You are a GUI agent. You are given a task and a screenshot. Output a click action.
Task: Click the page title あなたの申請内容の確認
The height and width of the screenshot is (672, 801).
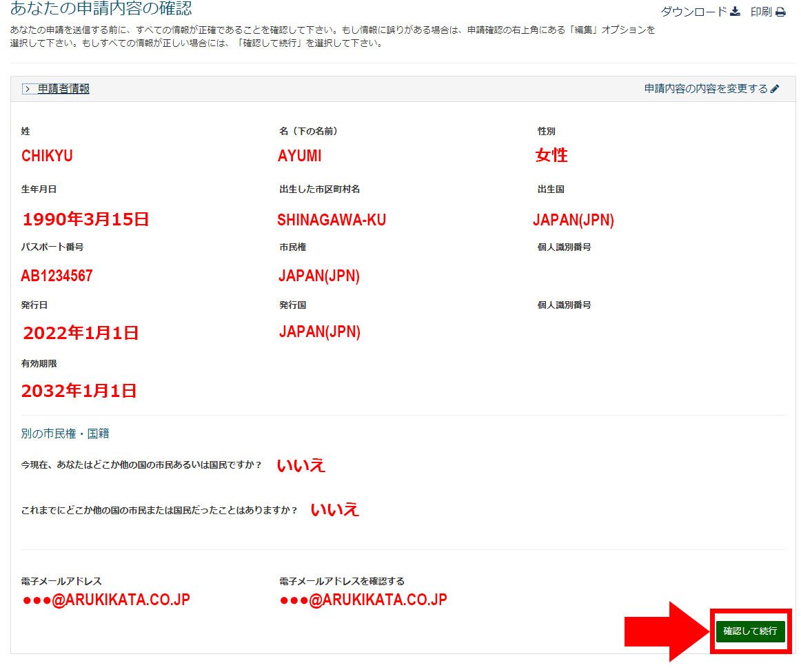pyautogui.click(x=101, y=9)
